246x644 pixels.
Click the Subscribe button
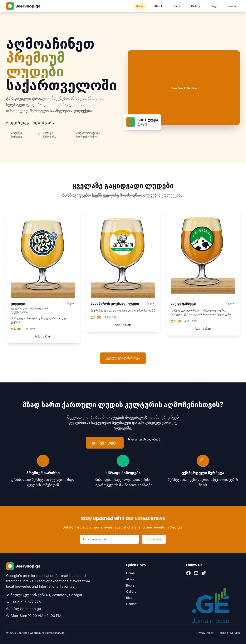[154, 539]
